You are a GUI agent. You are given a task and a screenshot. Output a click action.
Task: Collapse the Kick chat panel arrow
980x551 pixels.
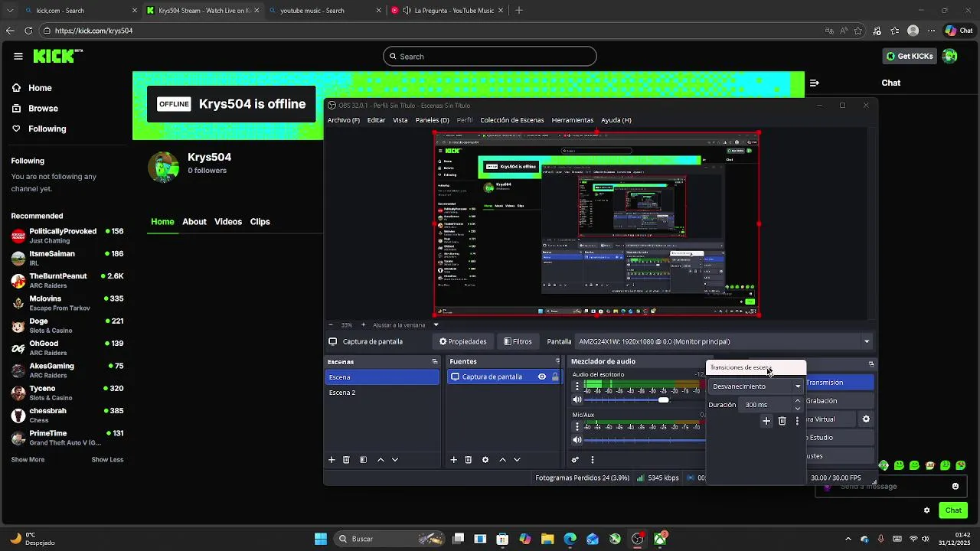point(814,83)
